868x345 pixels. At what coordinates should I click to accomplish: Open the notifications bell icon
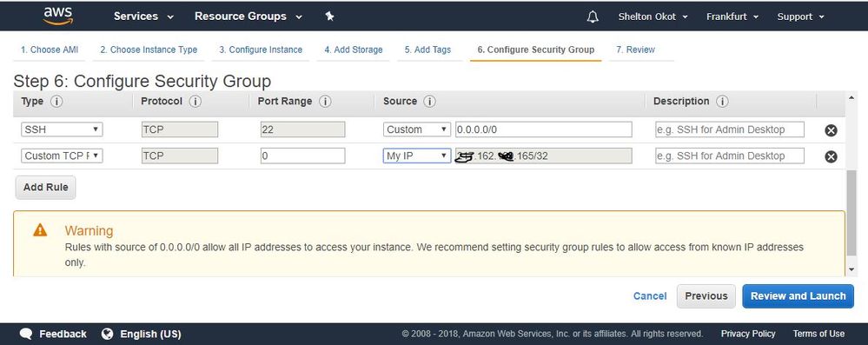click(593, 17)
